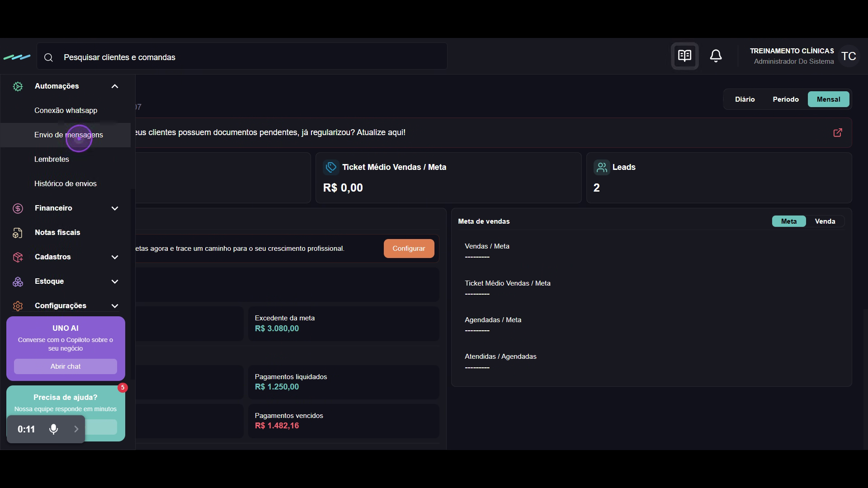Click the Precisa de ajuda? card title

[x=66, y=398]
